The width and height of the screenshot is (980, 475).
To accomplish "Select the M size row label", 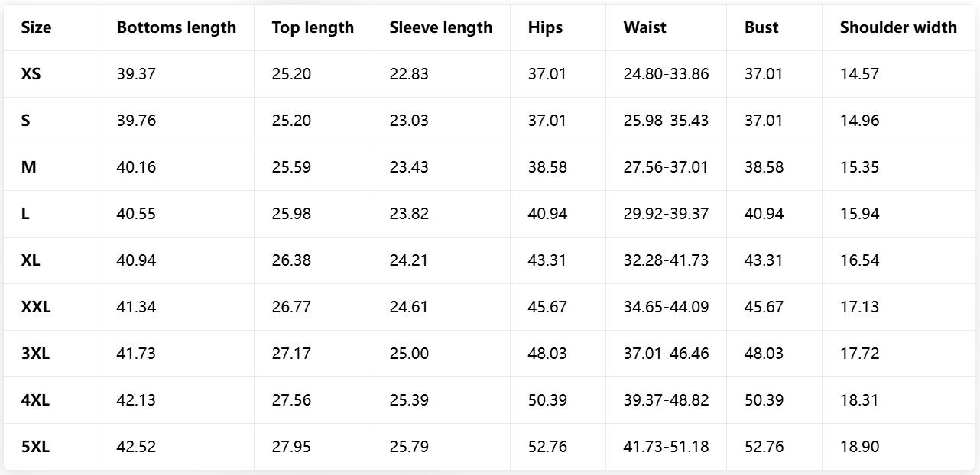I will [x=29, y=167].
